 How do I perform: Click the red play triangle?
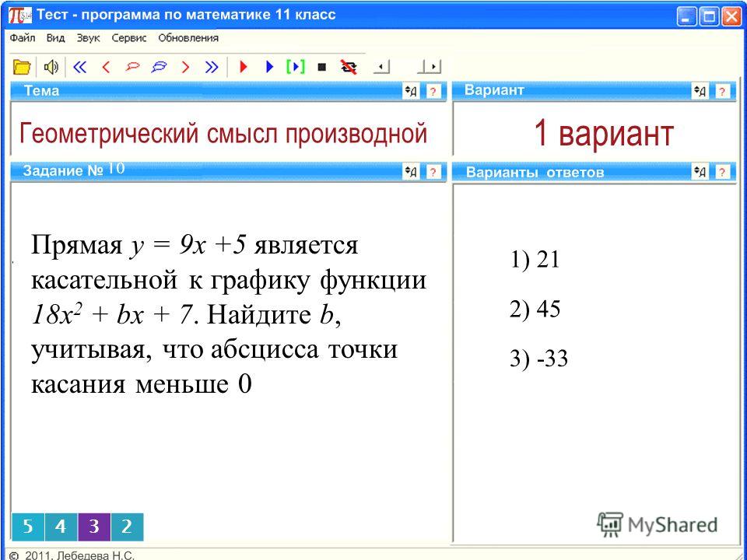pyautogui.click(x=244, y=67)
